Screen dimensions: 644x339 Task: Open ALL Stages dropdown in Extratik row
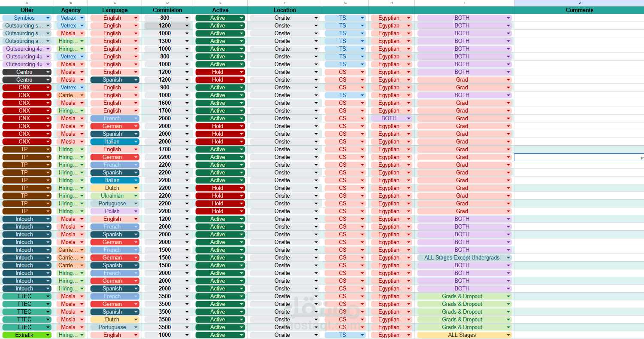pyautogui.click(x=464, y=335)
